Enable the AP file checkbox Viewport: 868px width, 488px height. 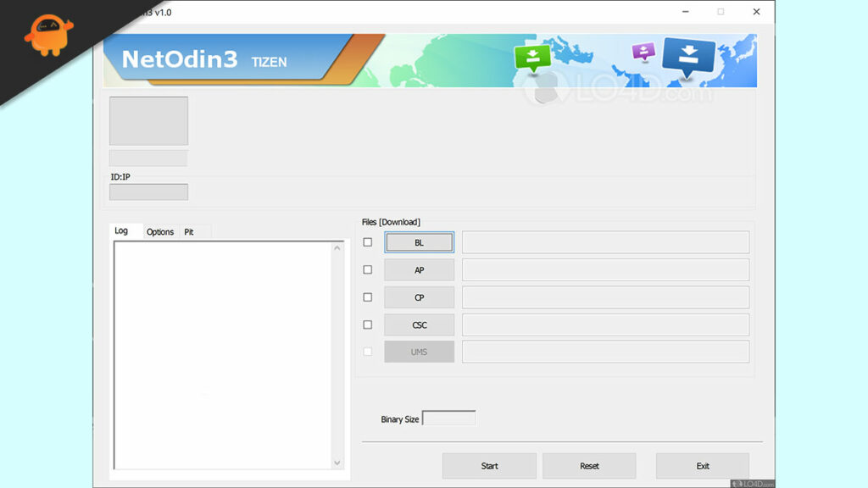[x=368, y=269]
